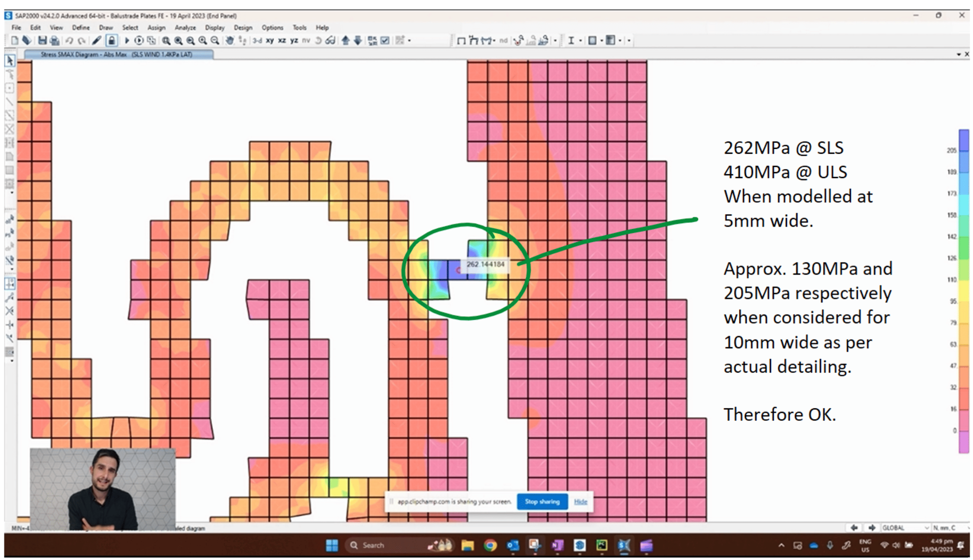Switch to 3-d view
Screen dimensions: 973x560
point(257,40)
